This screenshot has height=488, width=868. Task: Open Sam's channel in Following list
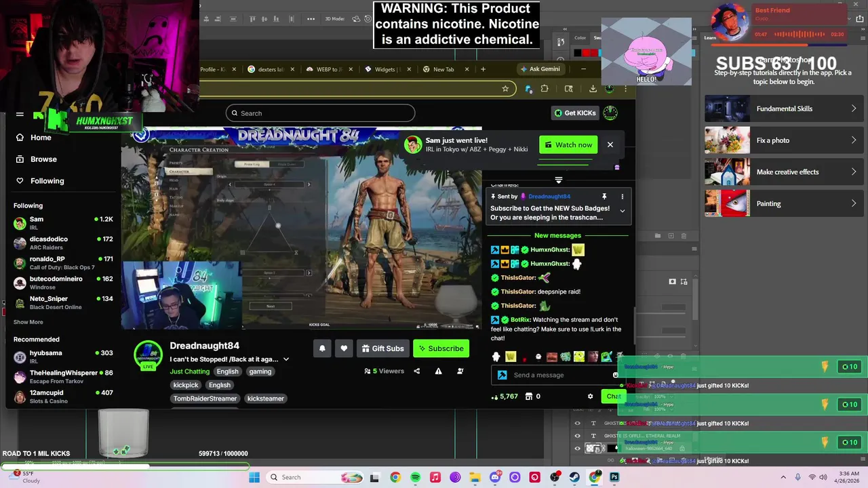62,223
